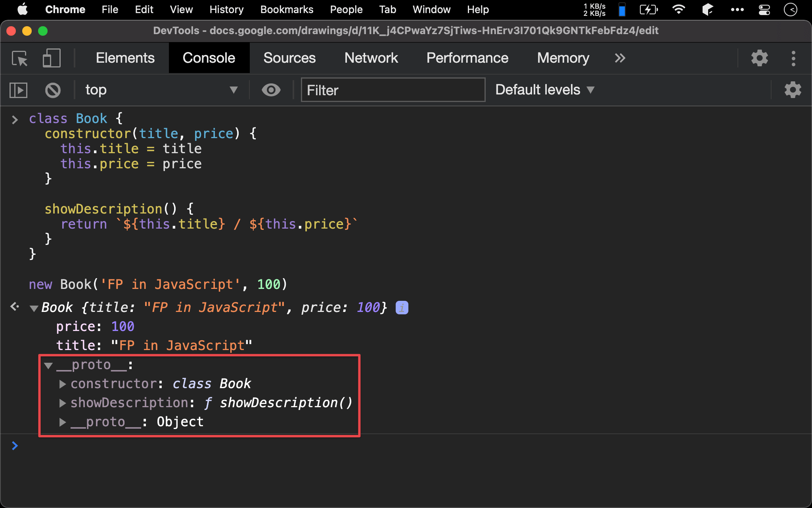
Task: Click the blue info badge beside Book object
Action: click(402, 308)
